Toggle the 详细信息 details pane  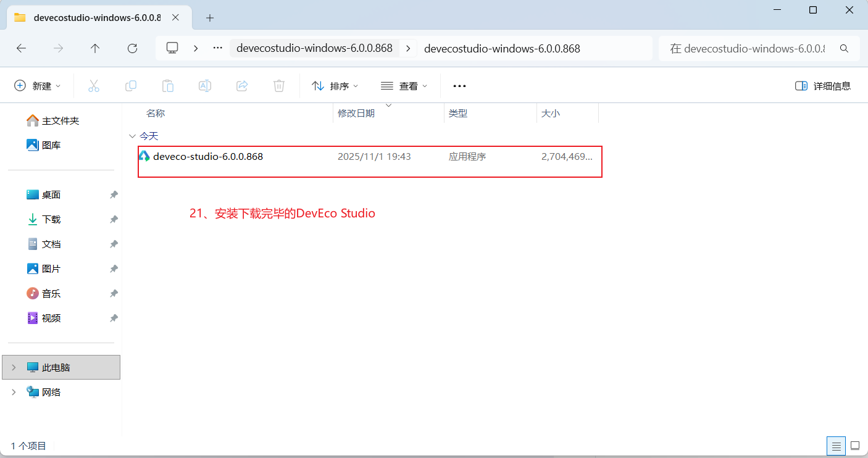pos(823,86)
